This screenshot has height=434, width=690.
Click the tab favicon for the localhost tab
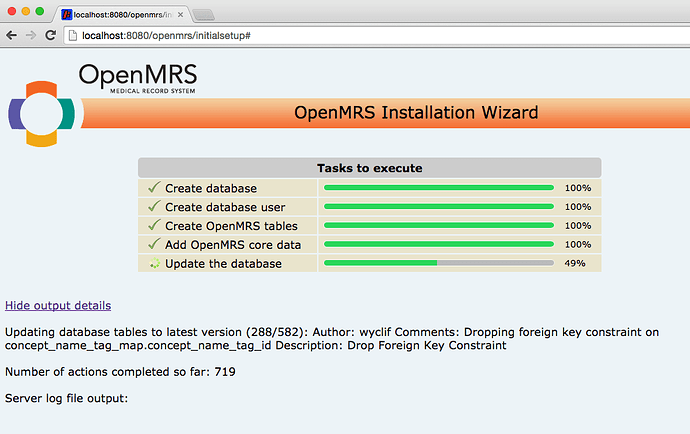point(66,15)
